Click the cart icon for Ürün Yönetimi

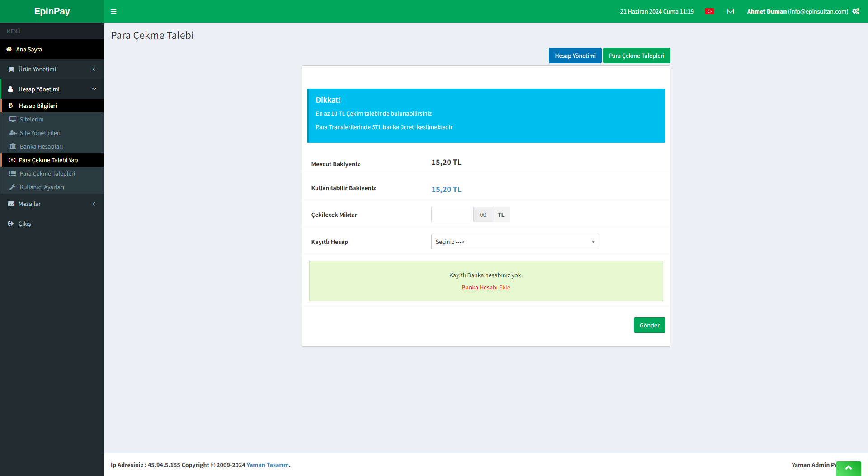pyautogui.click(x=11, y=69)
